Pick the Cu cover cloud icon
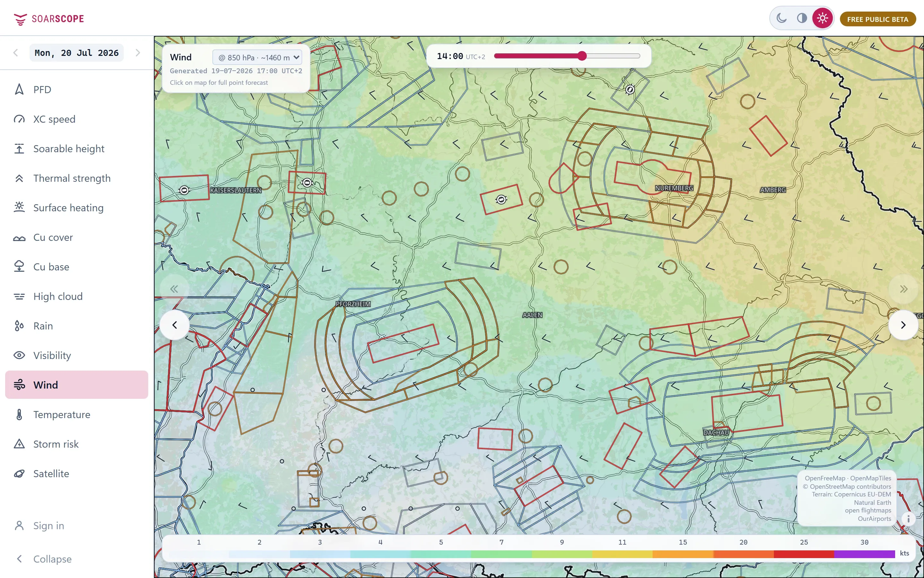 coord(19,238)
